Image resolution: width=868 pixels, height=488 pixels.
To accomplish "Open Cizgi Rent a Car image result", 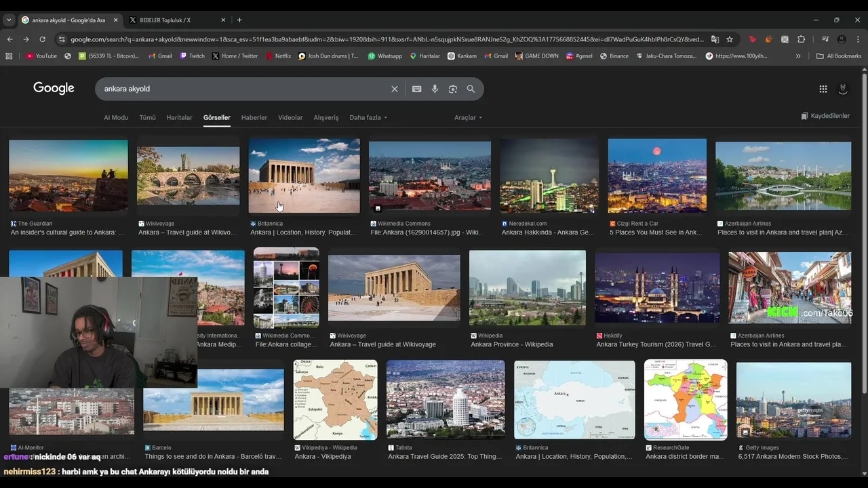I will click(x=657, y=176).
